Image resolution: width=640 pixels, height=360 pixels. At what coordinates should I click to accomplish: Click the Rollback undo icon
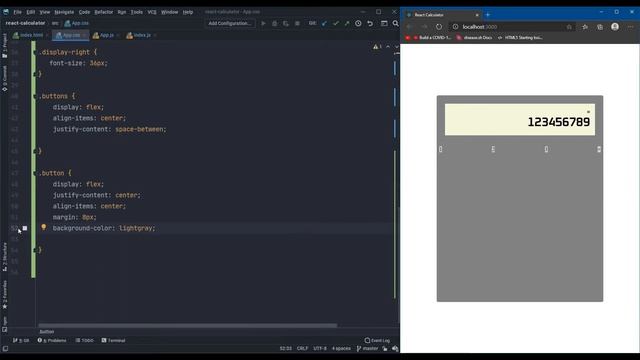[370, 23]
